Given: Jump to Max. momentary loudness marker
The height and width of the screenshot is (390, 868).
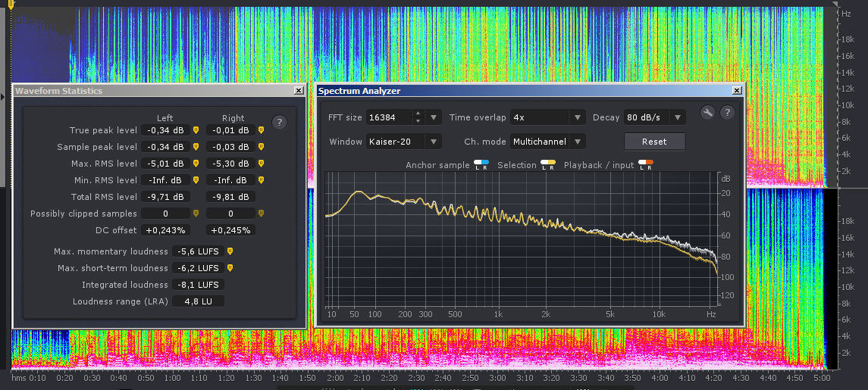Looking at the screenshot, I should click(x=230, y=251).
